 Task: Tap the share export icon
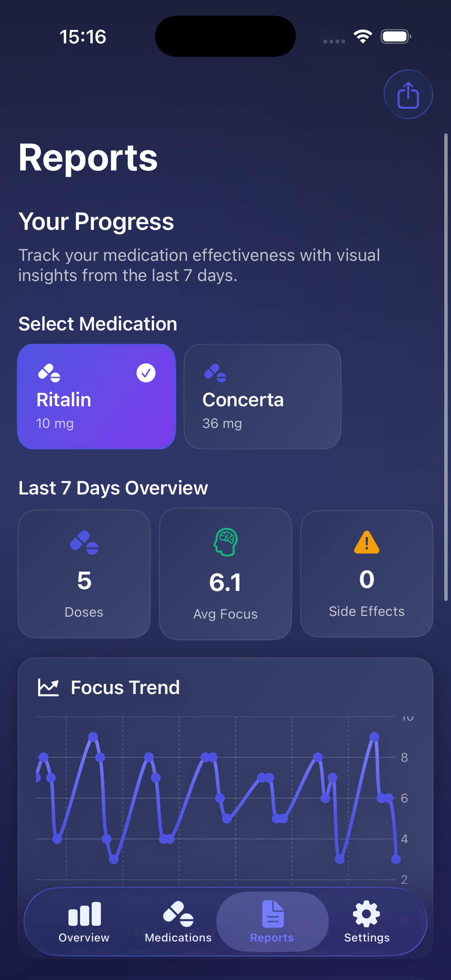click(x=408, y=94)
